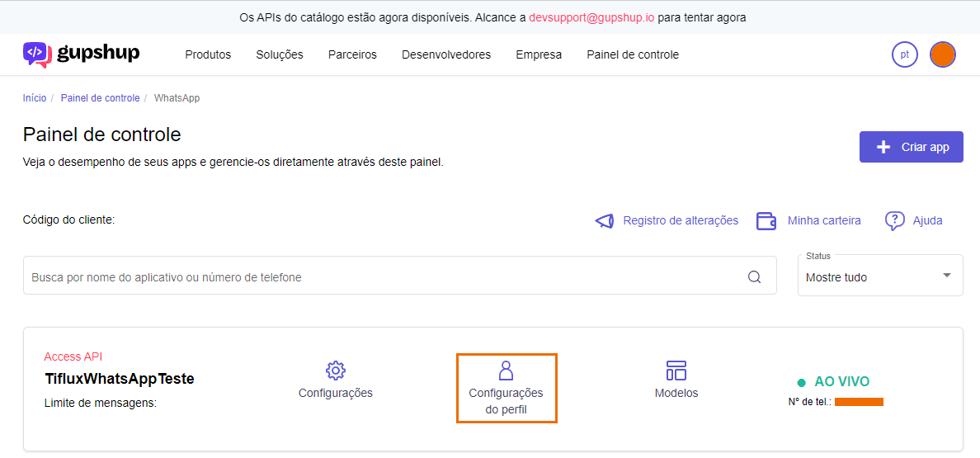The width and height of the screenshot is (980, 458).
Task: Open Minha carteira link
Action: (824, 220)
